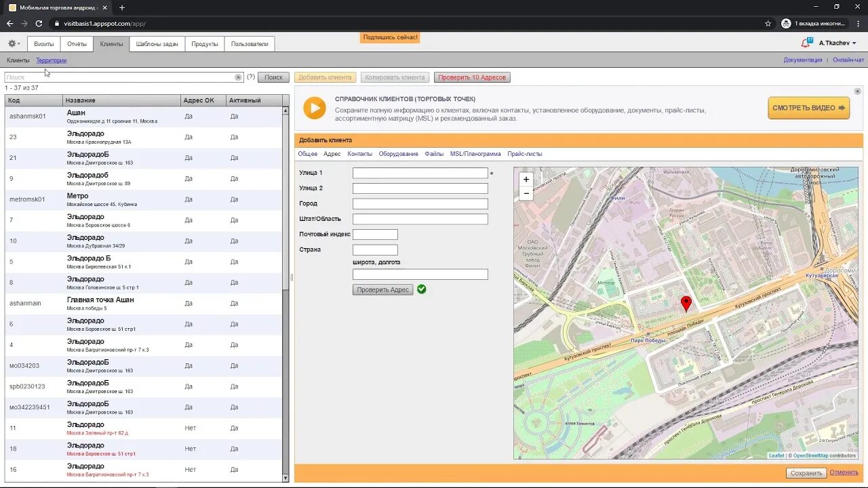Click the широта, долгота input field

(x=420, y=274)
